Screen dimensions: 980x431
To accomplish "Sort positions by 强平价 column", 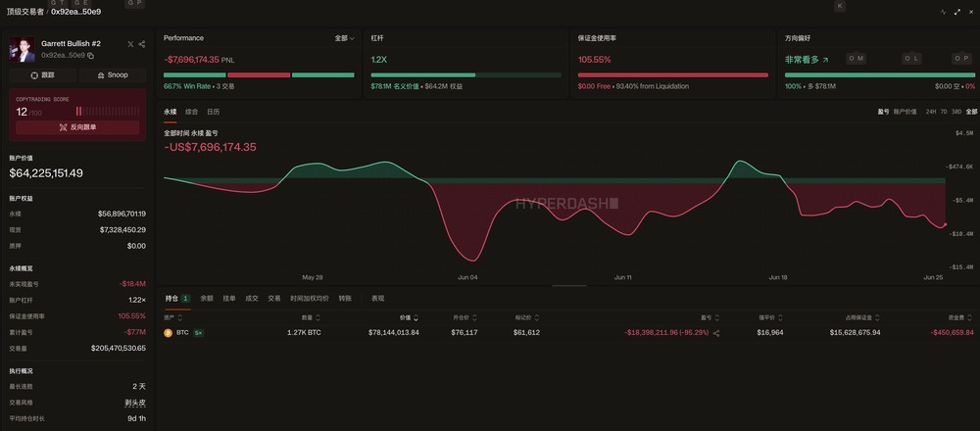I will click(770, 318).
